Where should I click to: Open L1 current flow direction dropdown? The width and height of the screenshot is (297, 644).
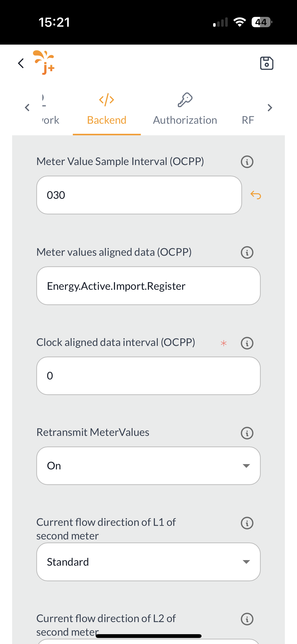[148, 562]
